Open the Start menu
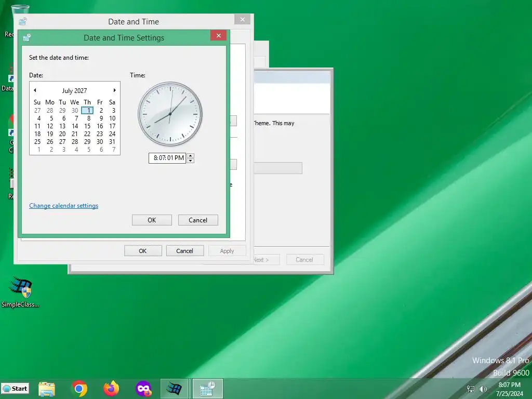The width and height of the screenshot is (532, 399). [x=15, y=389]
